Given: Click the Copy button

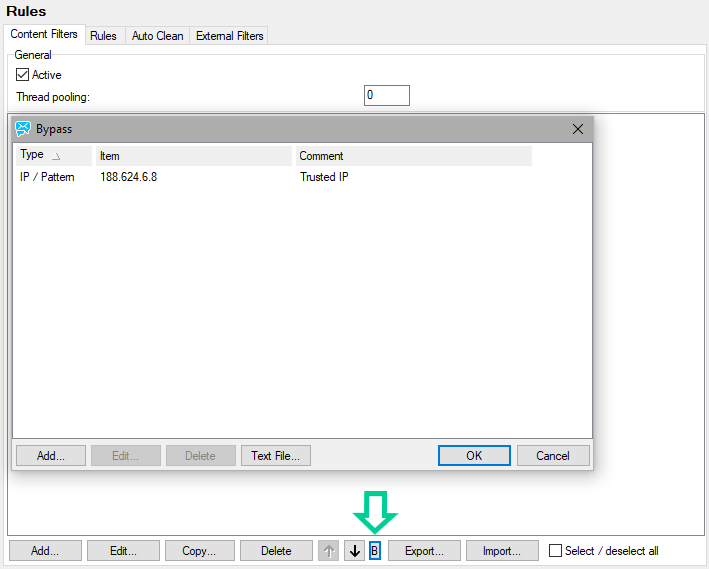Looking at the screenshot, I should pos(199,550).
